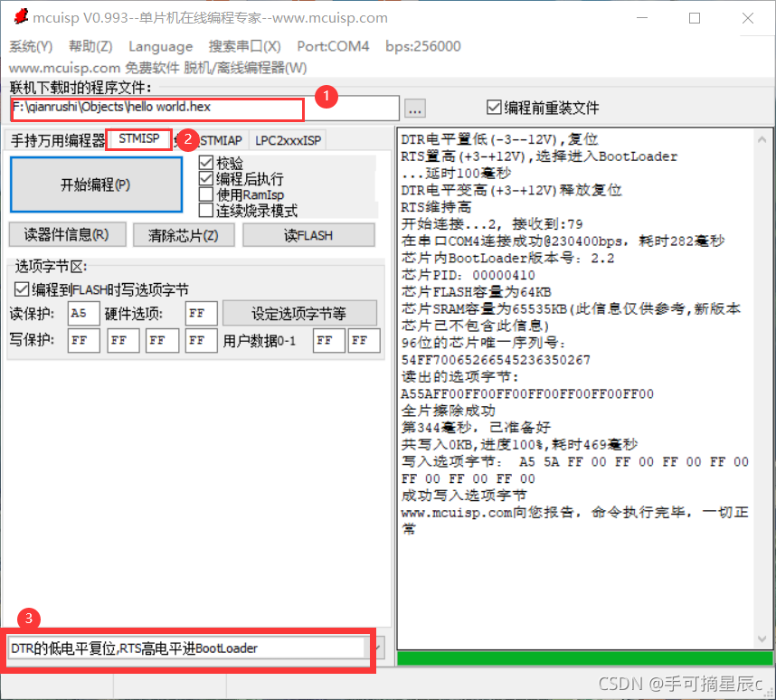Click the 读器件信息(R) button
The width and height of the screenshot is (776, 700).
67,234
